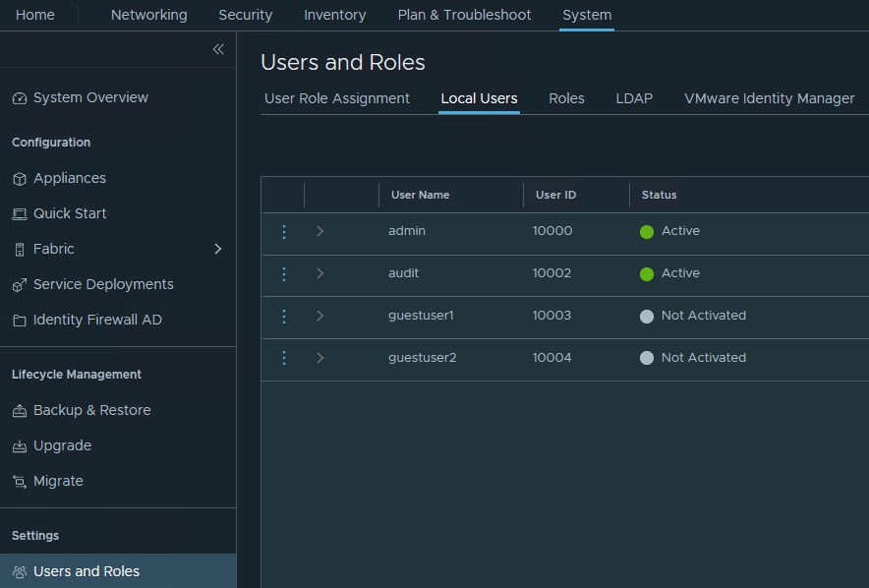Expand the audit user row

pyautogui.click(x=320, y=273)
